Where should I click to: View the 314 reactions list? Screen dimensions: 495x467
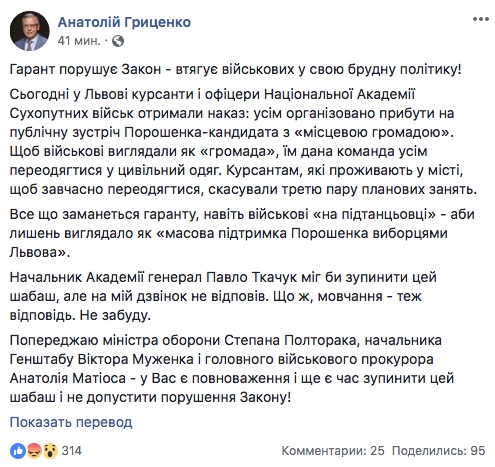pos(72,451)
